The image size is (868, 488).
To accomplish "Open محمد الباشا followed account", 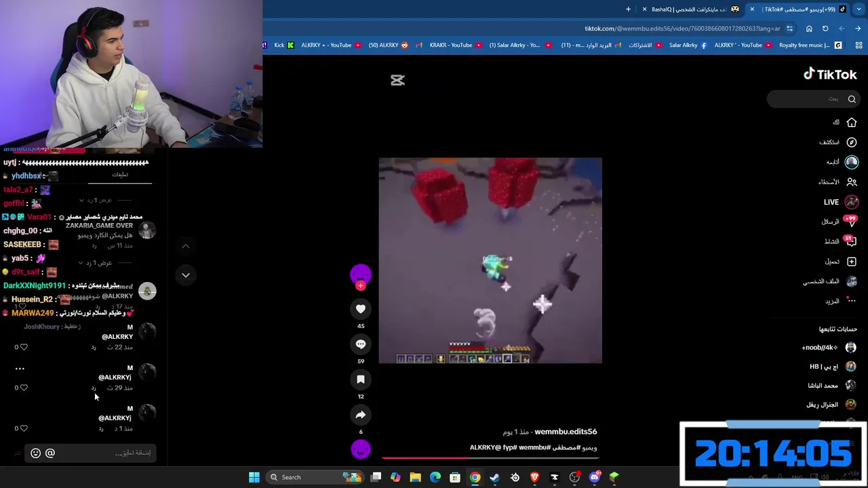I will pos(831,386).
